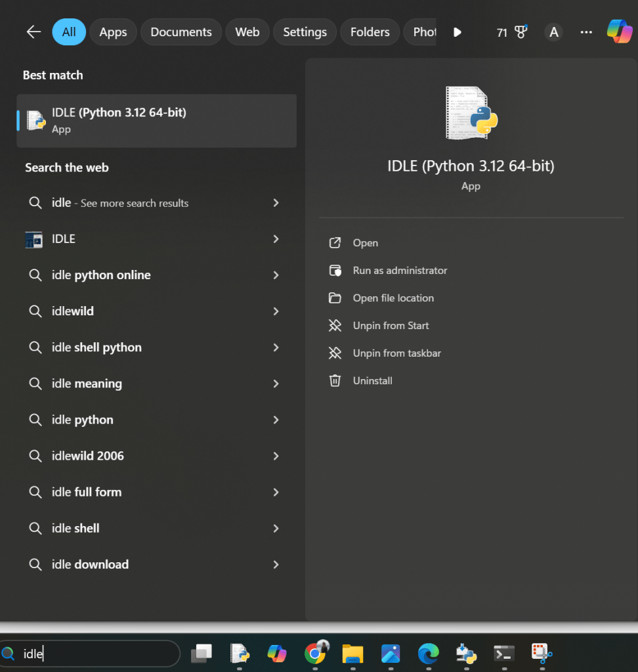Expand chevron next to 'idlewild 2006'

[276, 456]
